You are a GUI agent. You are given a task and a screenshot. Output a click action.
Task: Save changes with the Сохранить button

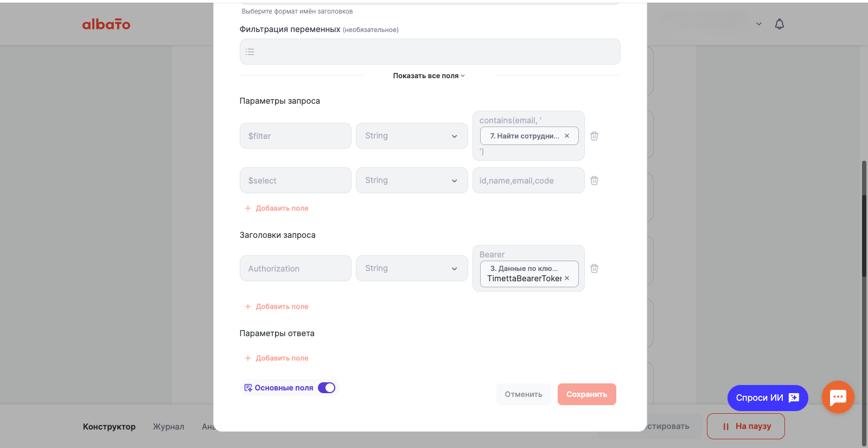click(x=586, y=394)
